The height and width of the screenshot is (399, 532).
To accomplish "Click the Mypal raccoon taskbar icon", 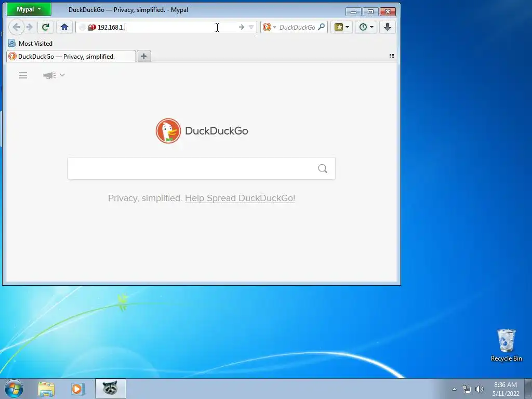I will (x=110, y=389).
